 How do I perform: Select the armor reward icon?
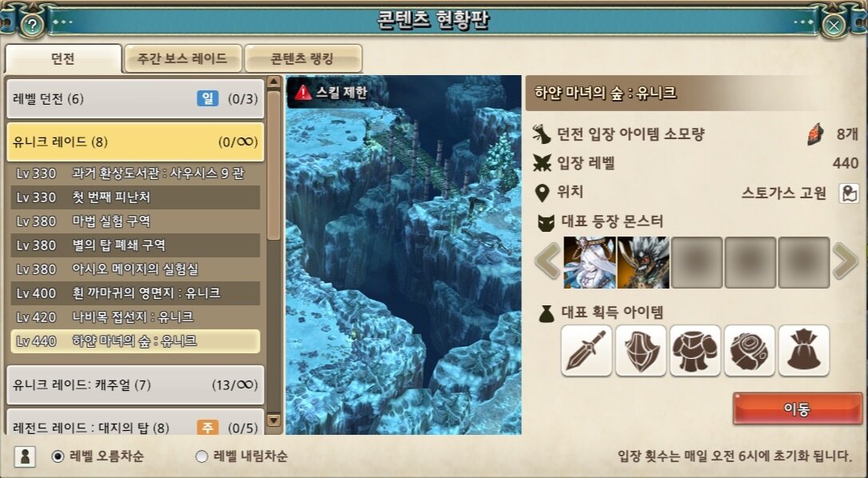tap(695, 351)
